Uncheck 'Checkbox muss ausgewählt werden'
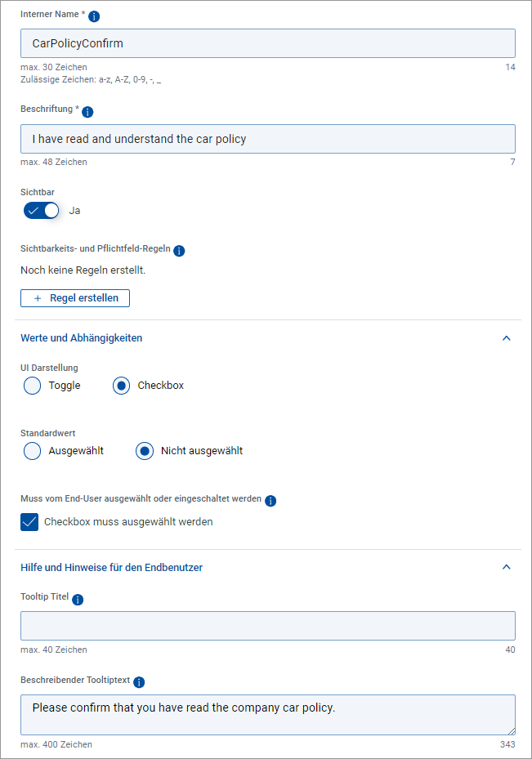The image size is (532, 759). [29, 522]
